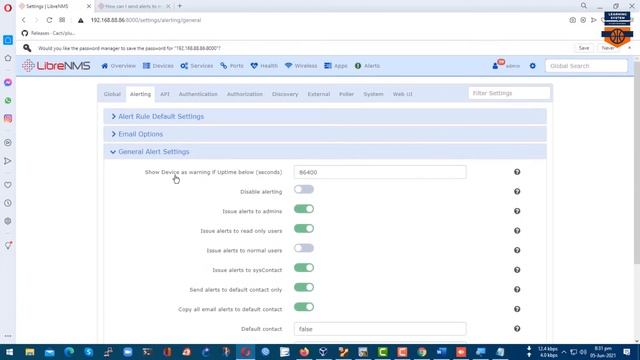The image size is (640, 360).
Task: Open the Authorization settings tab
Action: click(245, 94)
